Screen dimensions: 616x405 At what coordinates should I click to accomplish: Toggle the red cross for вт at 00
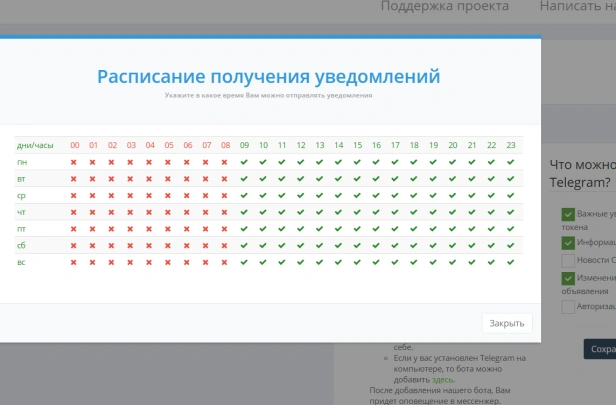73,179
